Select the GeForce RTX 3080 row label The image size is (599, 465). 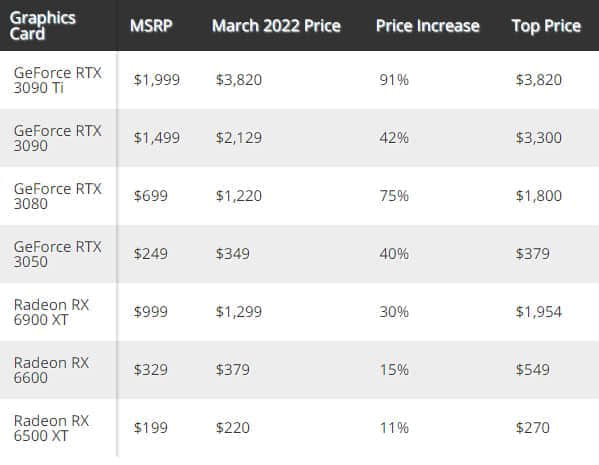(x=58, y=196)
